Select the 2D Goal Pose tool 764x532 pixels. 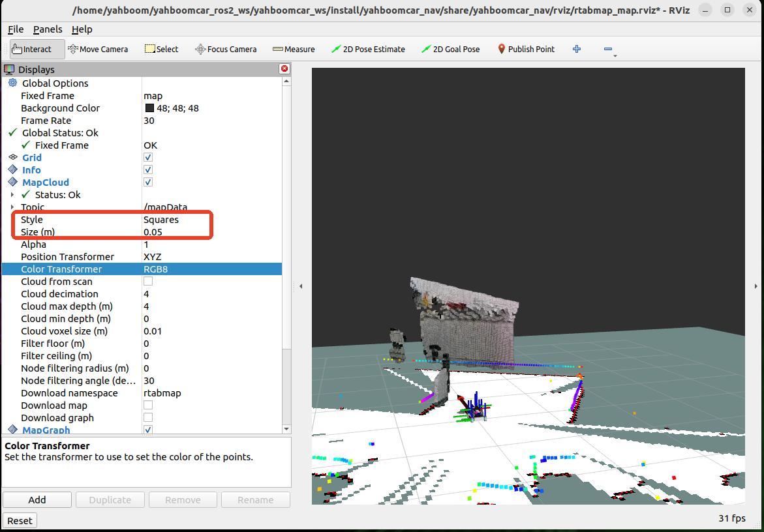point(450,50)
